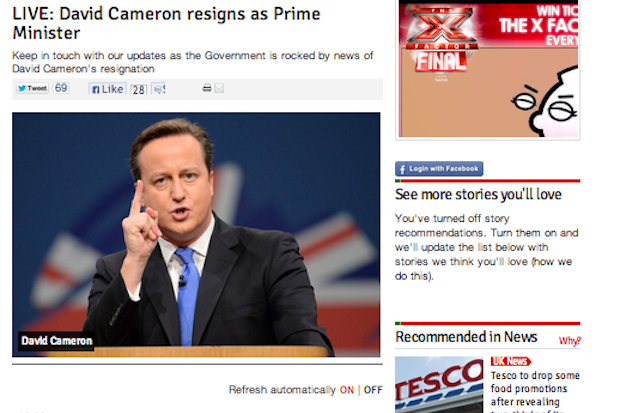Open the tweet count bubble showing 69
Viewport: 620px width, 413px height.
(60, 88)
